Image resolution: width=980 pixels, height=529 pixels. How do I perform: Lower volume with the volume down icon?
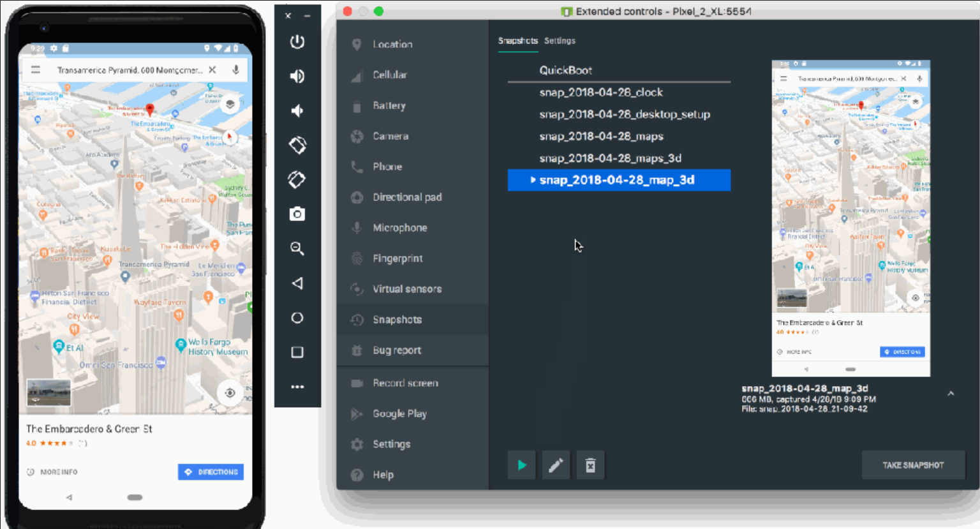tap(297, 111)
